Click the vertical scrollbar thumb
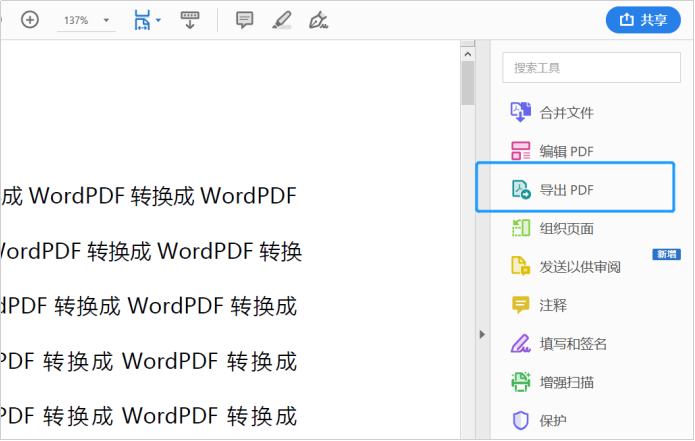 click(x=468, y=83)
